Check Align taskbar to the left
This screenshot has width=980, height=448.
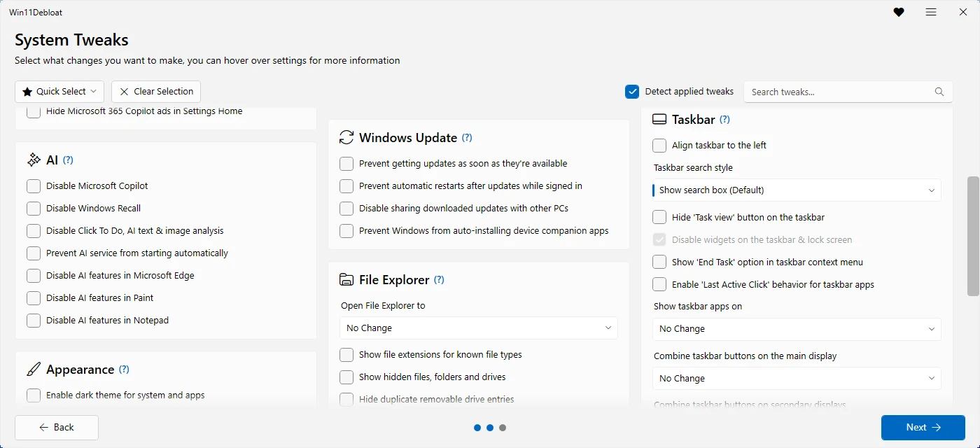659,145
